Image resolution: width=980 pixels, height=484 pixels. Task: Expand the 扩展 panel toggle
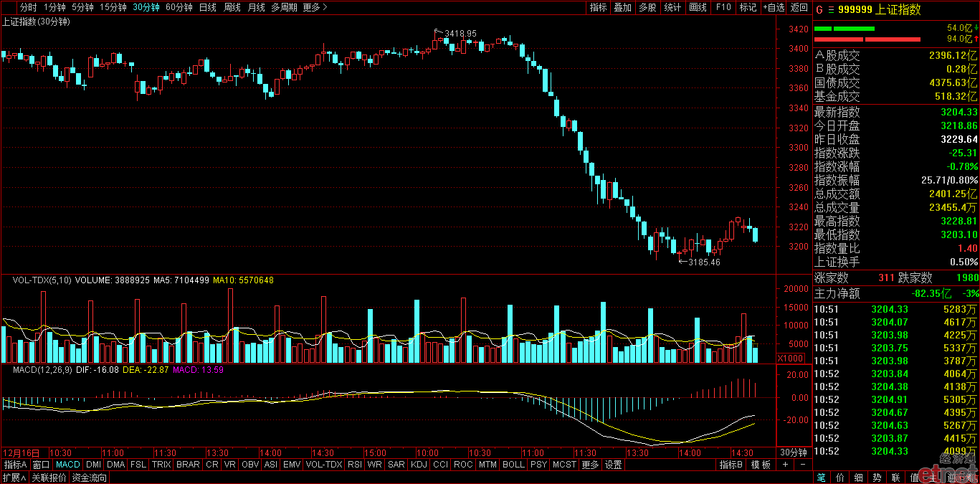pos(14,478)
